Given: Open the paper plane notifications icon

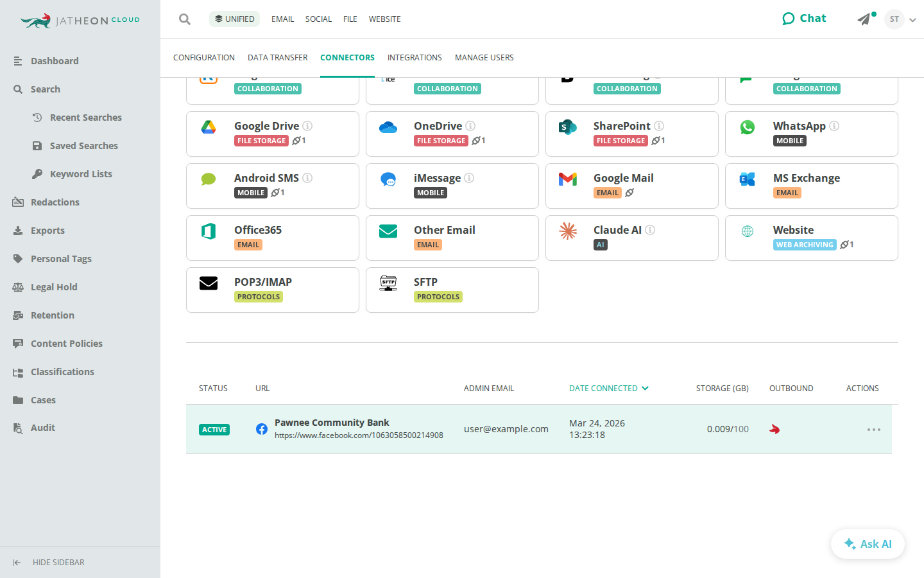Looking at the screenshot, I should (x=864, y=19).
